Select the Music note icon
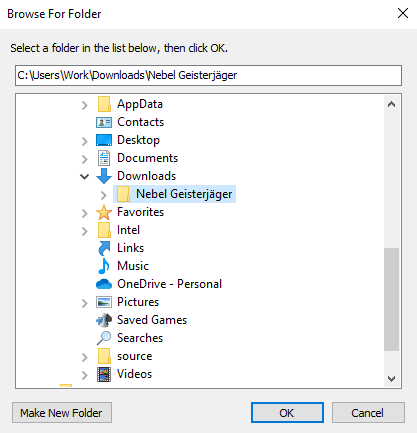This screenshot has width=417, height=433. point(104,266)
